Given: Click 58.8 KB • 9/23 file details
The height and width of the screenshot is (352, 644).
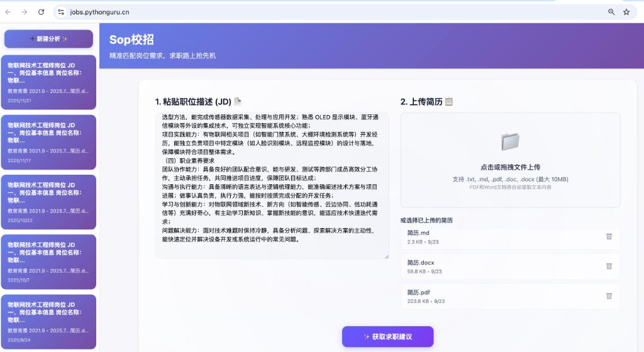Looking at the screenshot, I should click(x=425, y=271).
